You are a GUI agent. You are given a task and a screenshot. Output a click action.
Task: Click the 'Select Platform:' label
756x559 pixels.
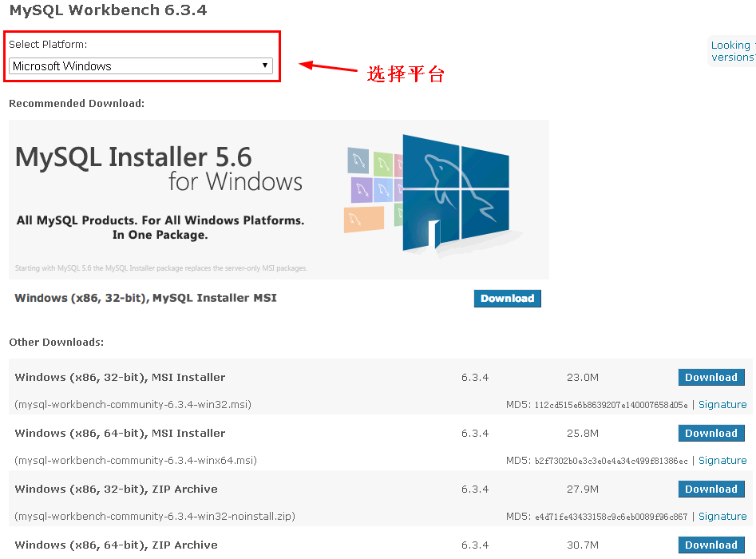48,45
